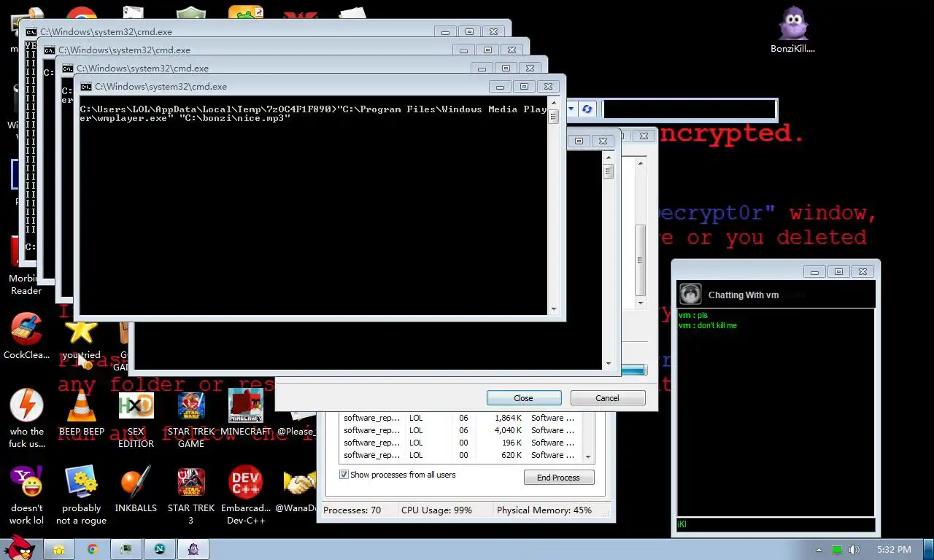Click the 'vm : don't kill me' chat message
Screen dimensions: 934x560
click(x=708, y=325)
